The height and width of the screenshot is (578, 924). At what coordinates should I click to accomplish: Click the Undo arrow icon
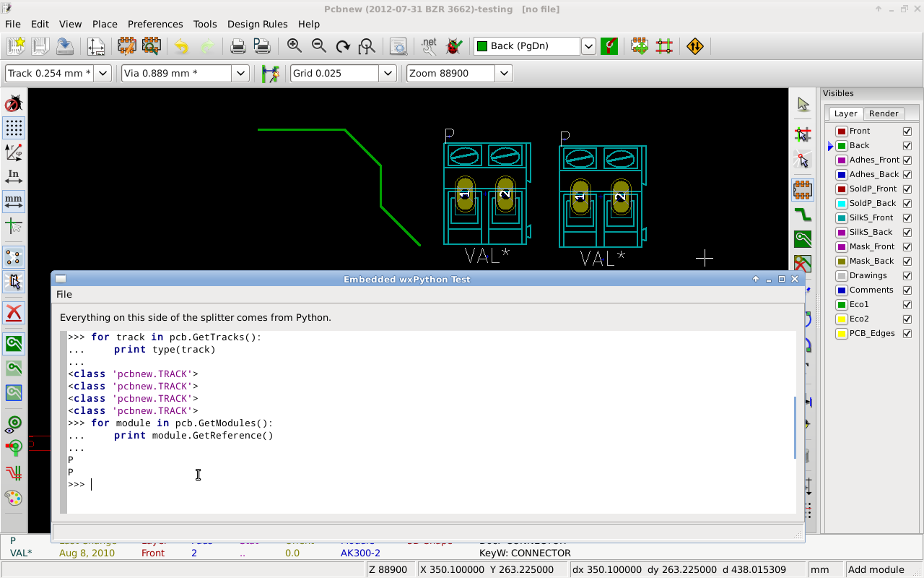182,46
